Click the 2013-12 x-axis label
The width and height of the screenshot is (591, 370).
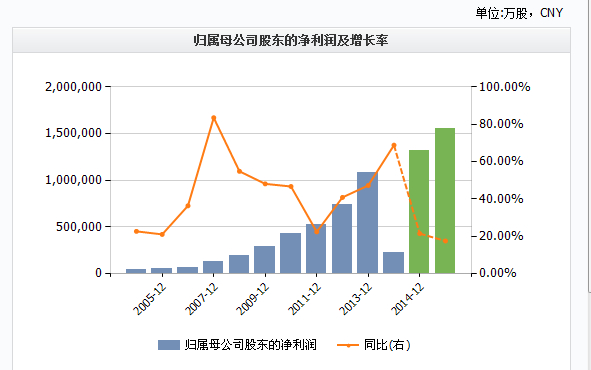coord(355,299)
